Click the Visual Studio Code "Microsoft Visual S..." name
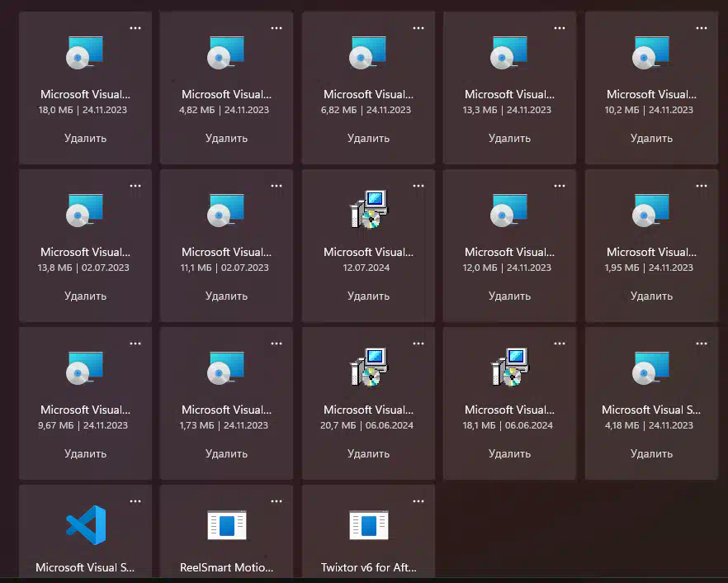This screenshot has width=728, height=583. coord(85,567)
